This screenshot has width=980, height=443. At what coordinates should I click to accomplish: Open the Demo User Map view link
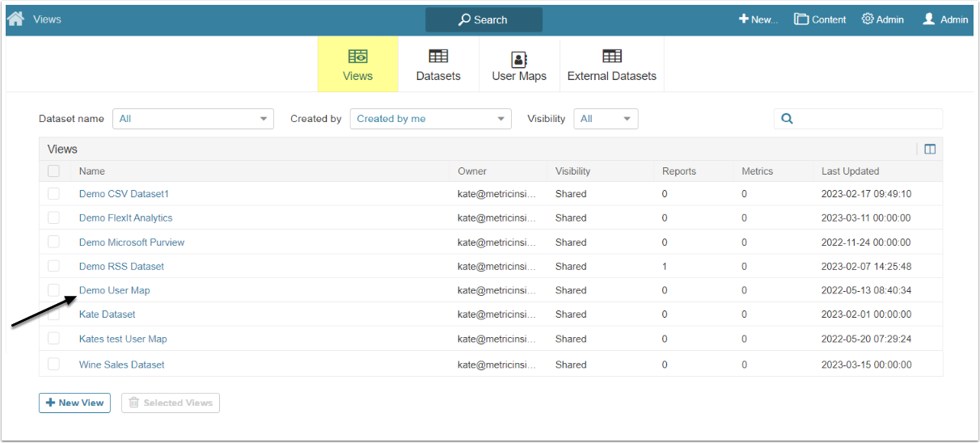(114, 290)
